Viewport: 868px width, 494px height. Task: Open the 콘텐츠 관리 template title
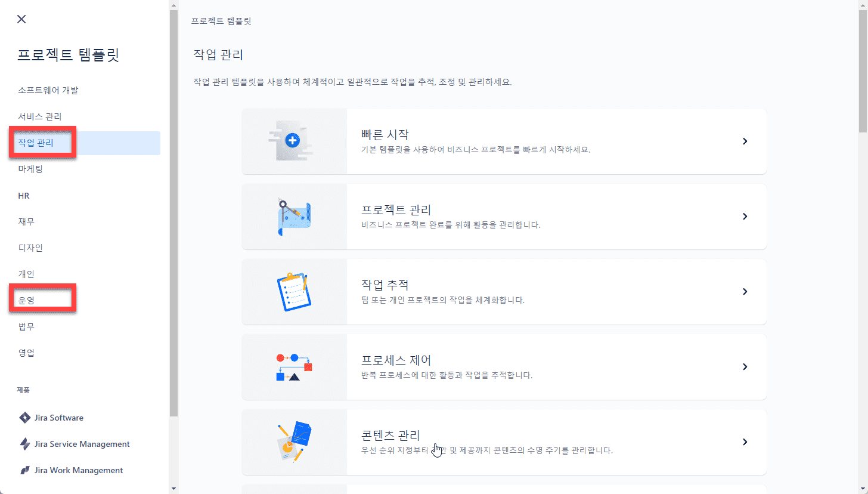(390, 435)
